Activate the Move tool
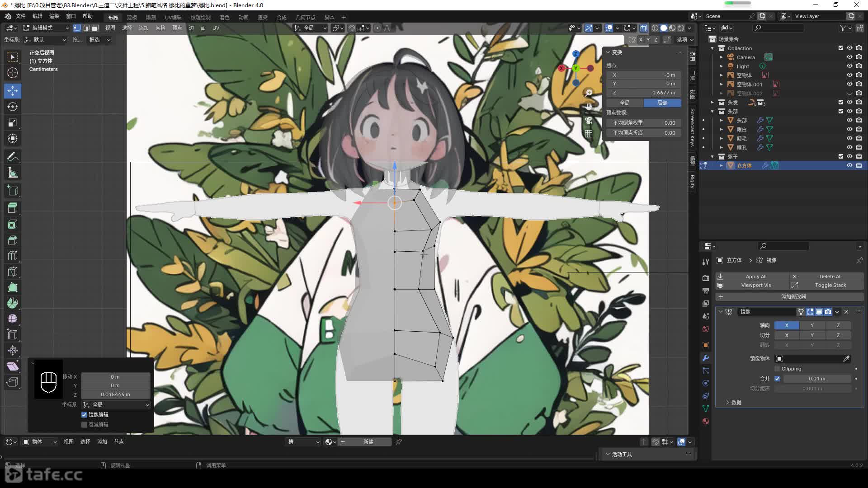Image resolution: width=868 pixels, height=488 pixels. 13,91
